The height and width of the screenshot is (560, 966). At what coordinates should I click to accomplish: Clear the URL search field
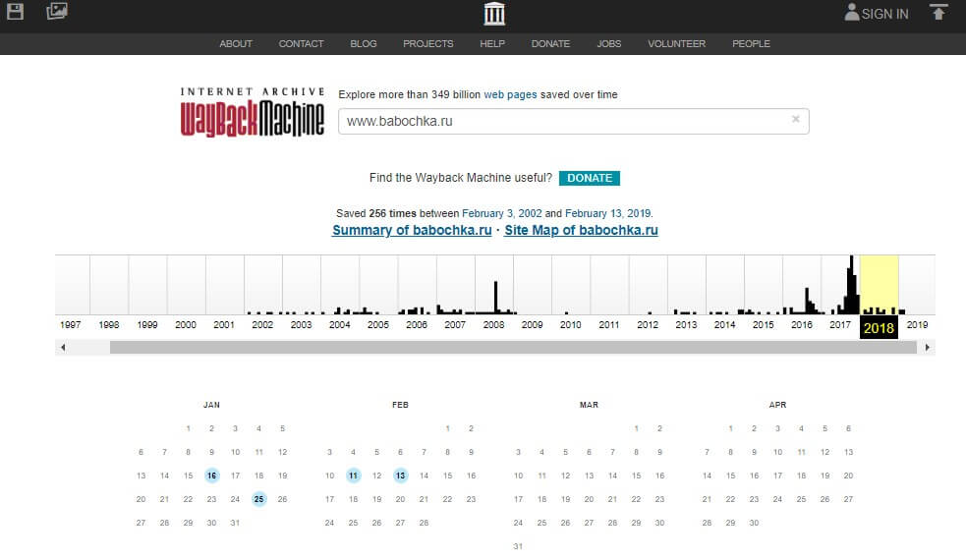click(795, 119)
